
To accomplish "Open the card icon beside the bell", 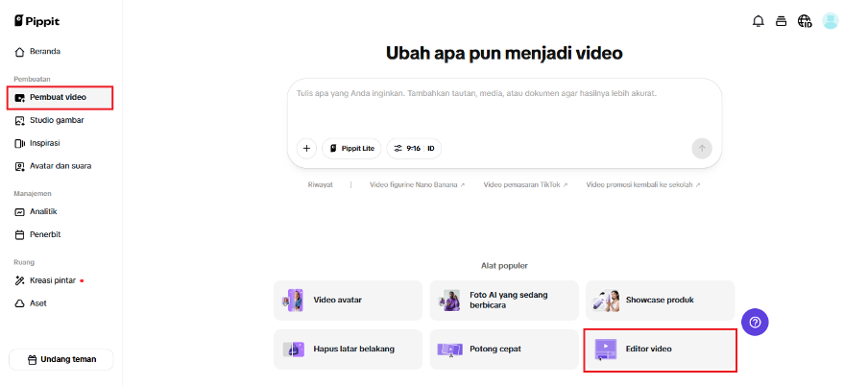I will coord(782,21).
